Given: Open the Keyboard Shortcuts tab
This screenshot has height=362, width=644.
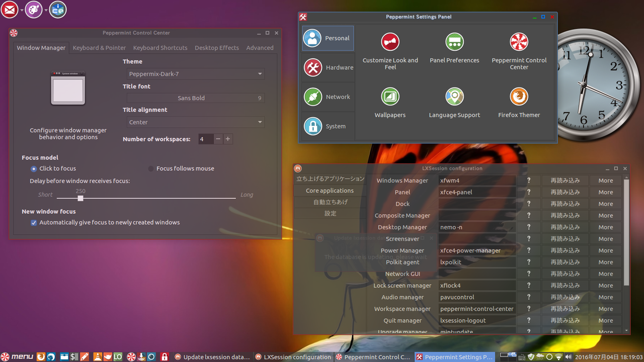Looking at the screenshot, I should (x=160, y=48).
